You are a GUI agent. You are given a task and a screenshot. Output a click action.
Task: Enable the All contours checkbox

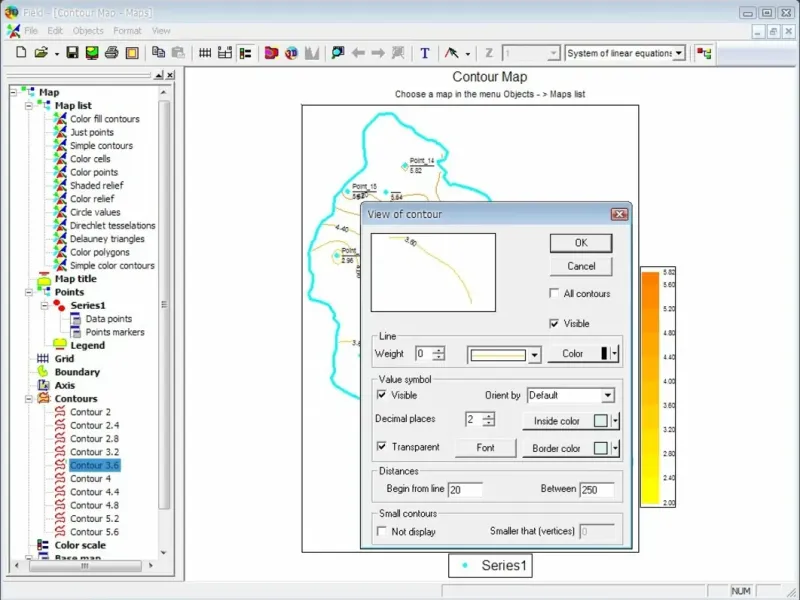[x=555, y=294]
